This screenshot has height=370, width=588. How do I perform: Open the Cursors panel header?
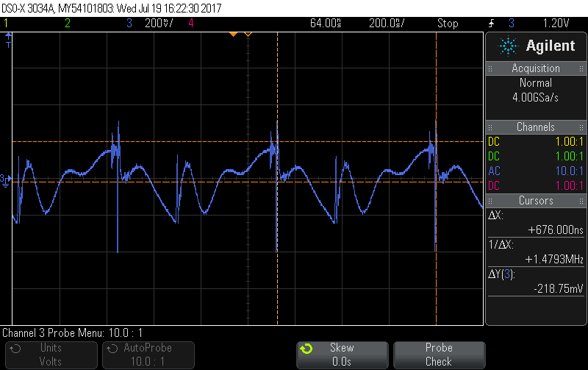(536, 201)
